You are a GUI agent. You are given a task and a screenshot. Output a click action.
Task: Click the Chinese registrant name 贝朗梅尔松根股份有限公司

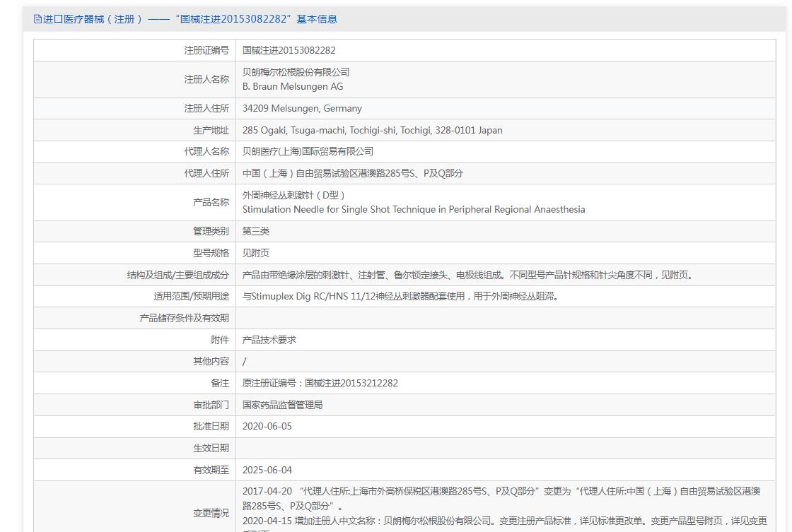pyautogui.click(x=296, y=72)
